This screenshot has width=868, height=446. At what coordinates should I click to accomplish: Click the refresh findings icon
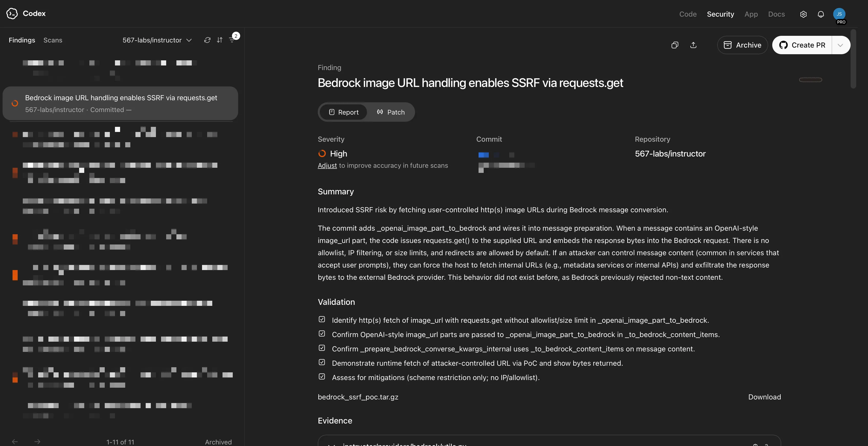(207, 40)
